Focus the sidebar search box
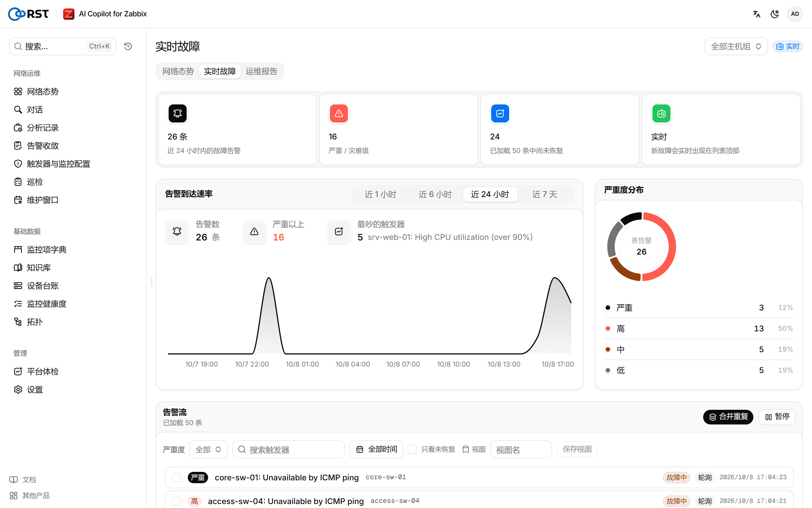This screenshot has width=812, height=508. pyautogui.click(x=63, y=46)
